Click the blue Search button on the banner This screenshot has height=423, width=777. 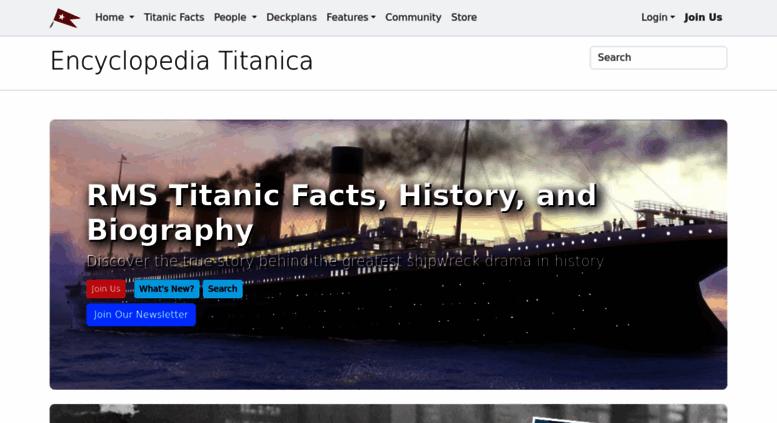222,289
